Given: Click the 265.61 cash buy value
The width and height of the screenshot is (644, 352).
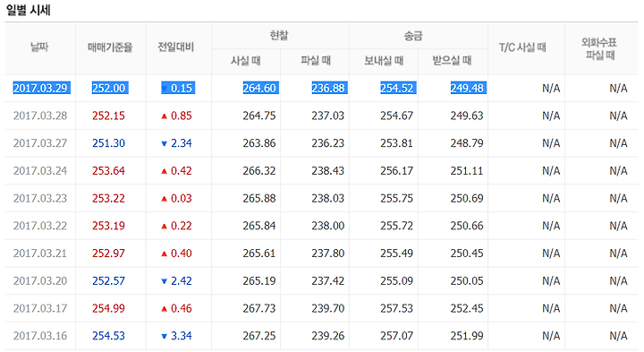Looking at the screenshot, I should 259,253.
